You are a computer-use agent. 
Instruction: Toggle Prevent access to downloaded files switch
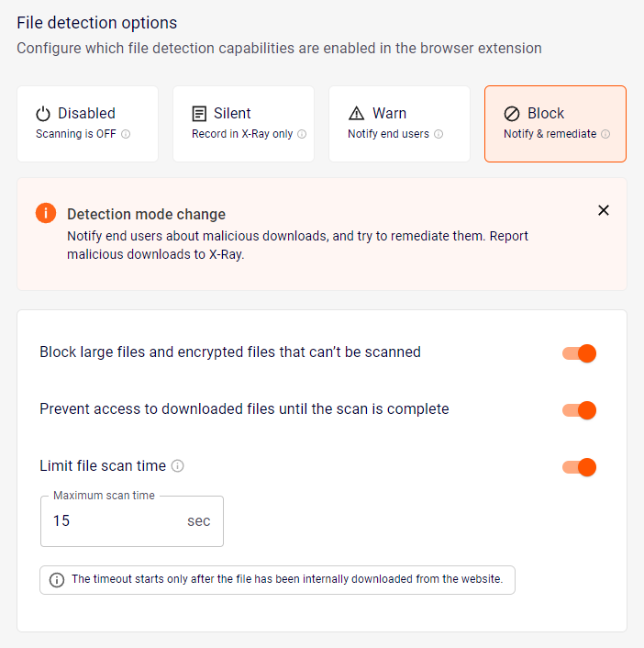click(x=580, y=410)
